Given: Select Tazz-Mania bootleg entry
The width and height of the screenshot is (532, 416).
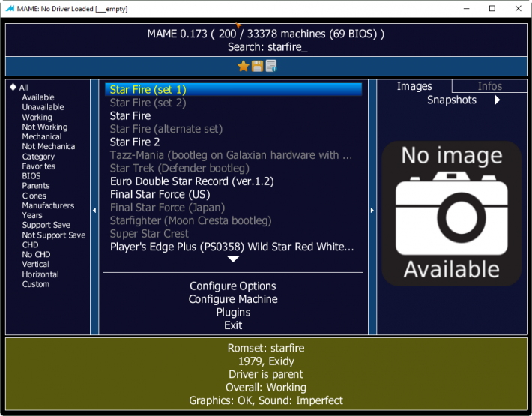Looking at the screenshot, I should pyautogui.click(x=233, y=155).
